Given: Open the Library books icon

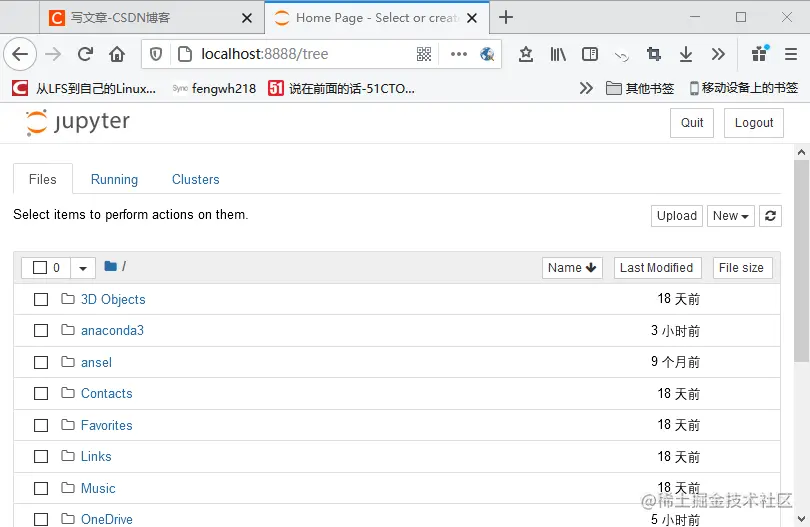Looking at the screenshot, I should 558,54.
